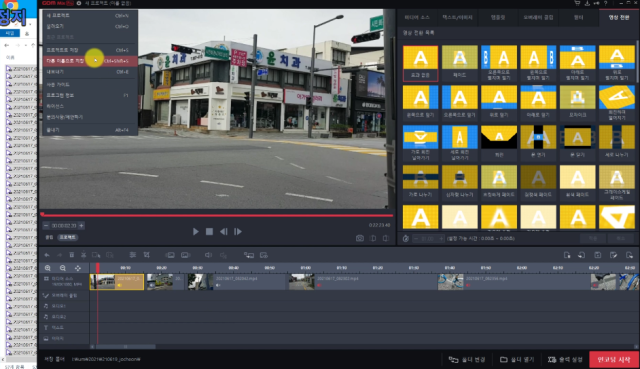Open 출력 설정
640x369 pixels.
(565, 360)
